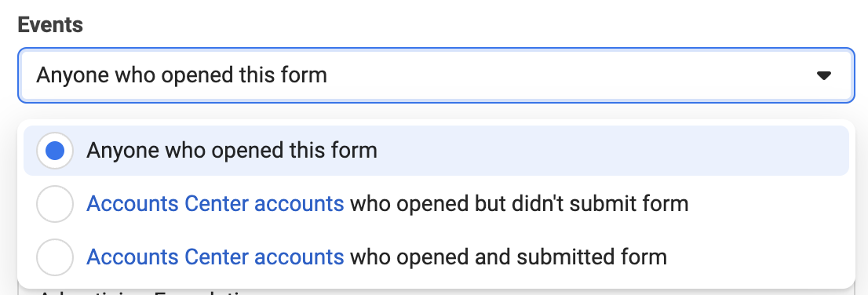Open Accounts Center accounts link in submitted row
The height and width of the screenshot is (295, 868).
215,257
